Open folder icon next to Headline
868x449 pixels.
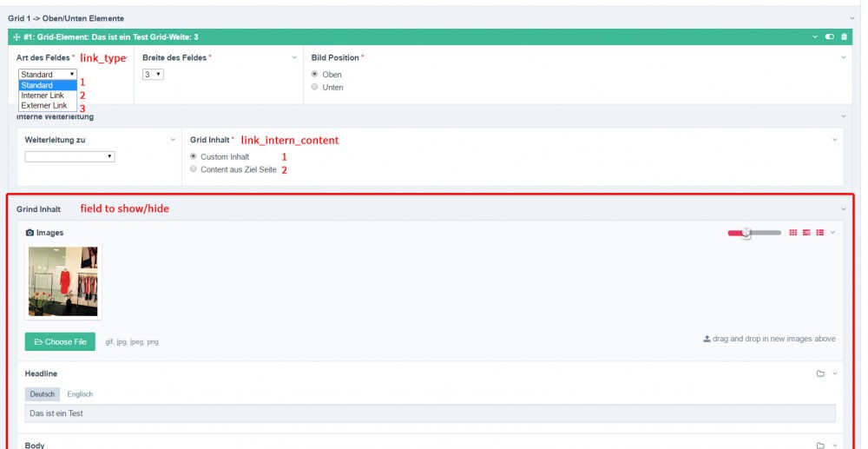point(820,373)
